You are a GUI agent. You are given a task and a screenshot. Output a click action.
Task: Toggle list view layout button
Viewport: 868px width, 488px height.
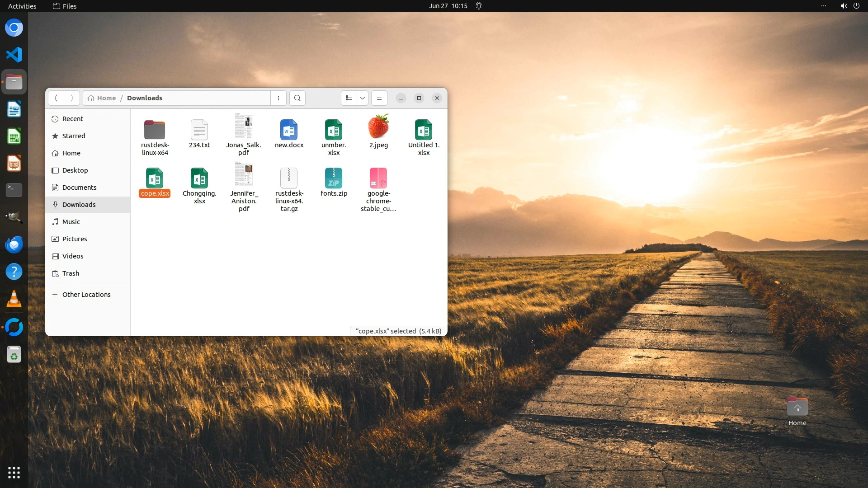coord(349,98)
